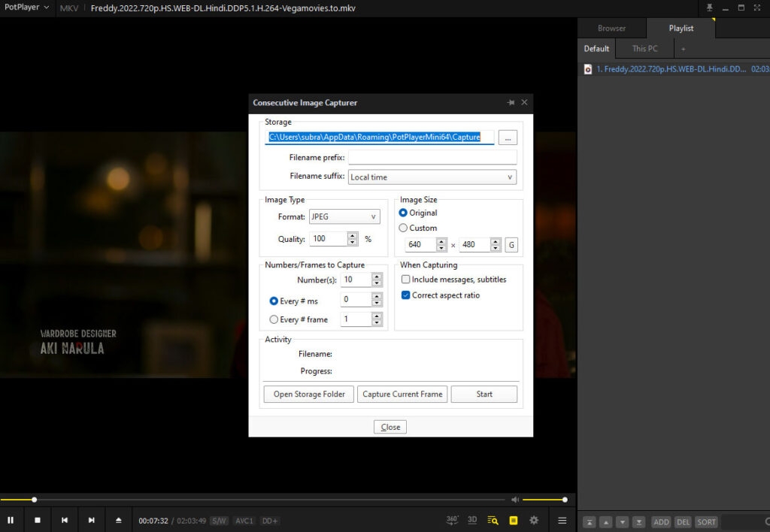This screenshot has height=532, width=770.
Task: Uncheck Correct aspect ratio
Action: coord(406,295)
